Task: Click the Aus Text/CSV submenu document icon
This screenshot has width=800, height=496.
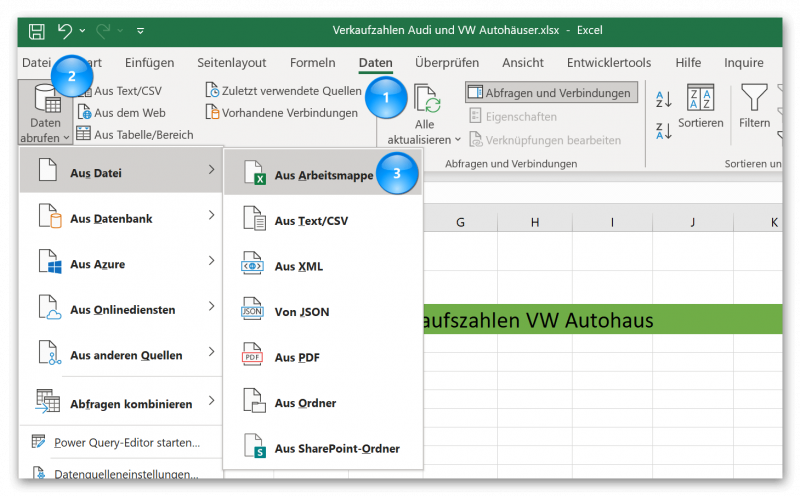Action: point(254,218)
